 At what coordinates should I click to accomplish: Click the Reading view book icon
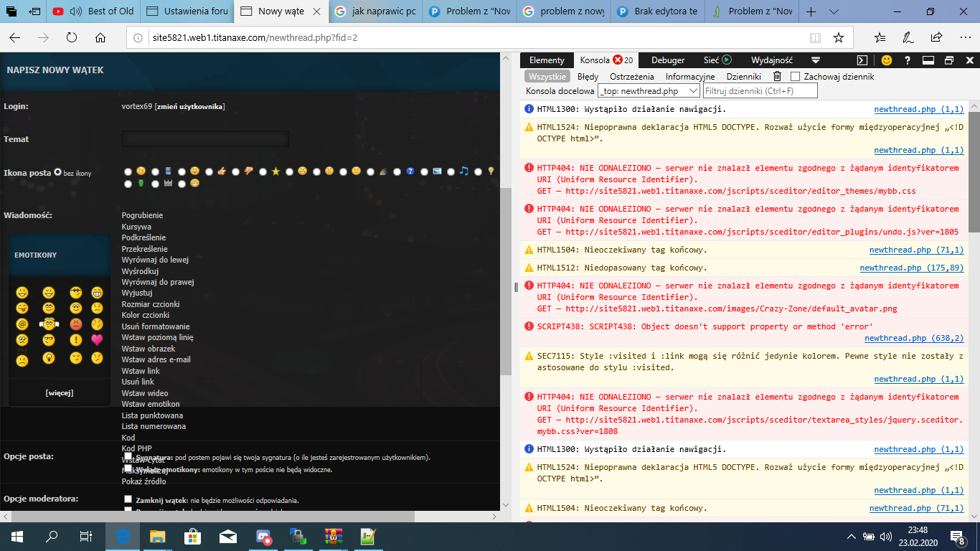[815, 37]
